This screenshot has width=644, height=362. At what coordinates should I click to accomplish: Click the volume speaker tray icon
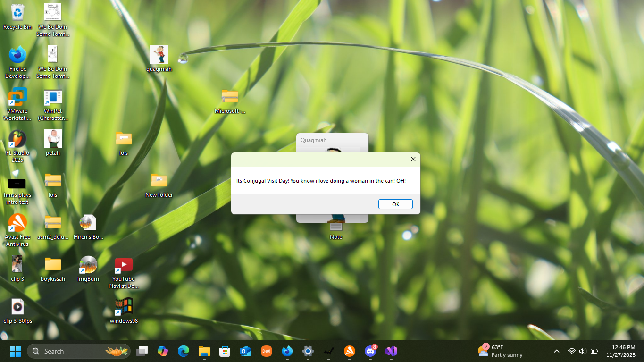tap(582, 351)
